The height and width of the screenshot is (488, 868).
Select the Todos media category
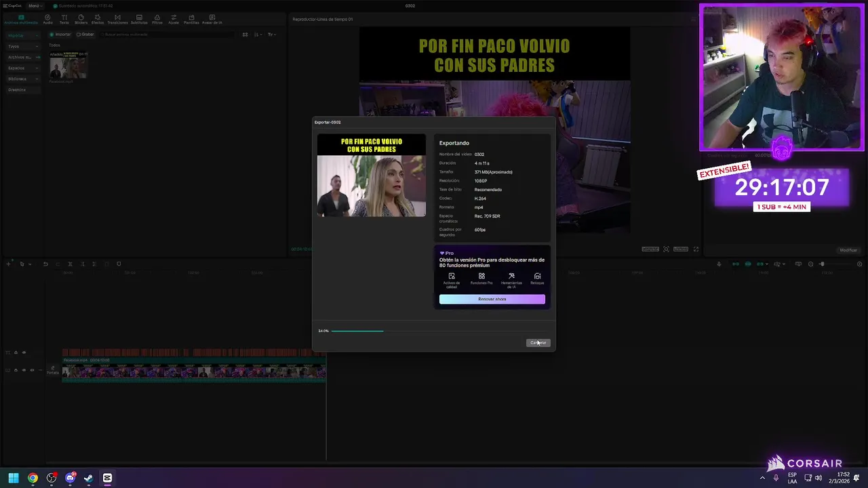tap(54, 45)
